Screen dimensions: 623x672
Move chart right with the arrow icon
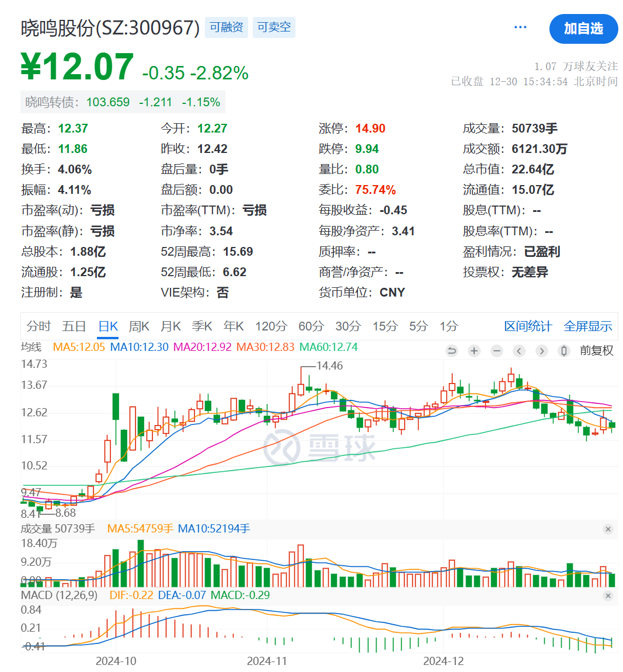coord(542,351)
